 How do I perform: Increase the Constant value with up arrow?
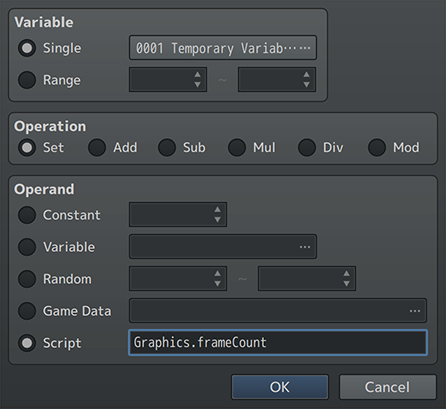pyautogui.click(x=217, y=209)
